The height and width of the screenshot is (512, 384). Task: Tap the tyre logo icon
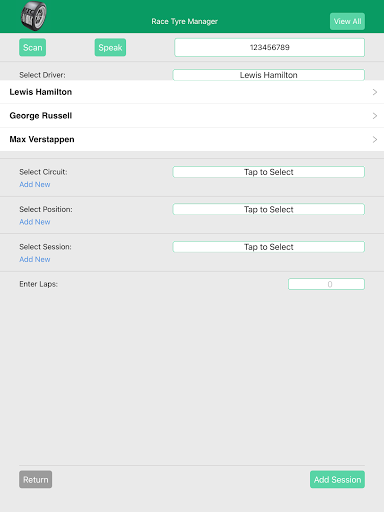click(x=34, y=16)
